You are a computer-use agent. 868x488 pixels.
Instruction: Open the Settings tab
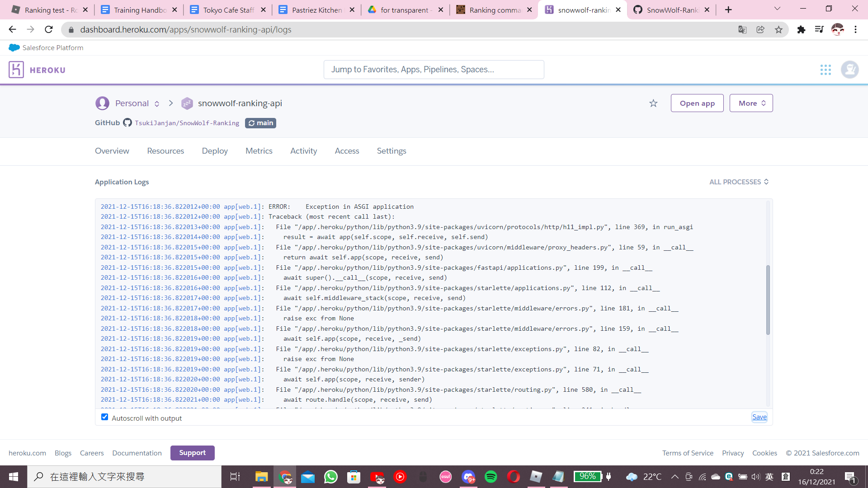392,151
